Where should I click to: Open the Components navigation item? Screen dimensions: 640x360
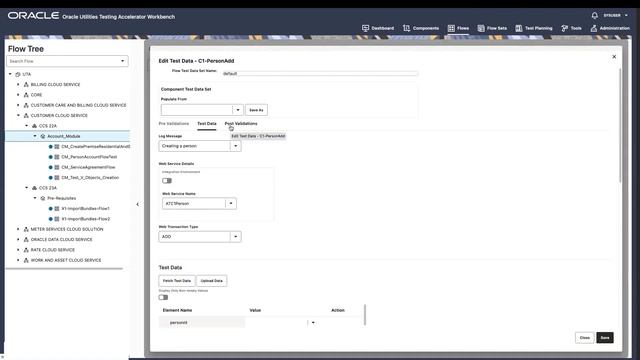[x=421, y=28]
